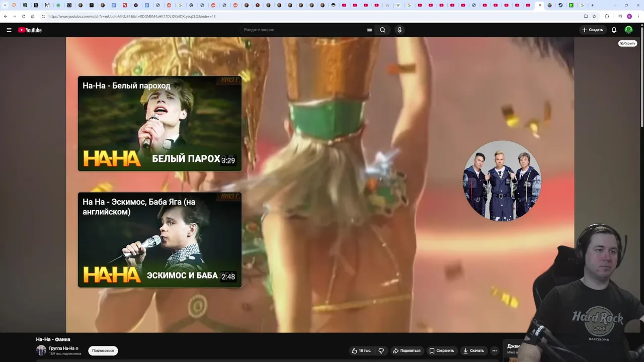The width and height of the screenshot is (644, 362).
Task: Click the Скрыть hide button
Action: point(627,43)
